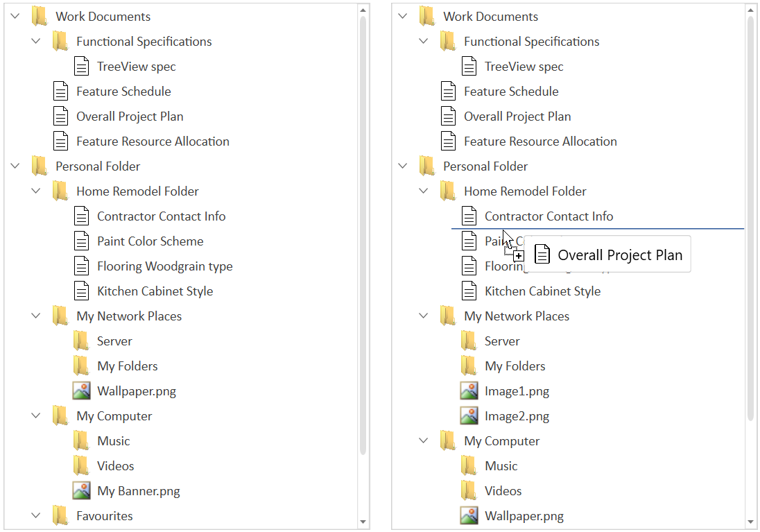Click the Server folder icon
Image resolution: width=760 pixels, height=532 pixels.
click(x=81, y=341)
